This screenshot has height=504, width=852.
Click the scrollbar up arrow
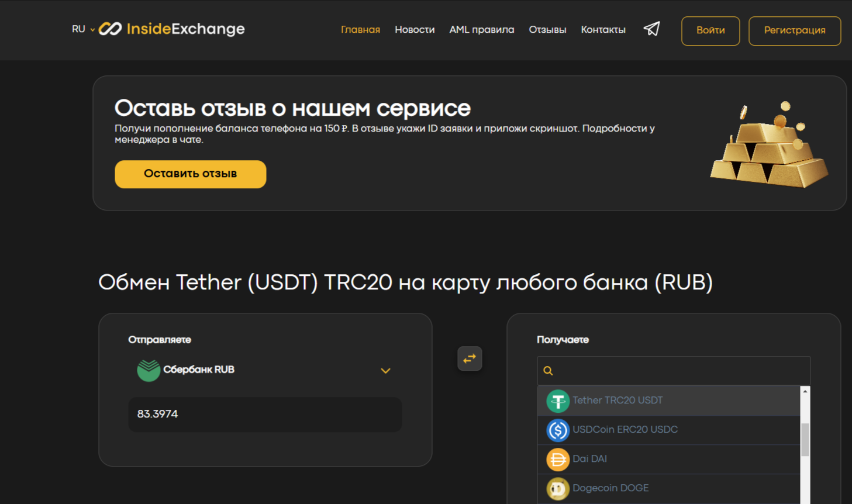805,391
